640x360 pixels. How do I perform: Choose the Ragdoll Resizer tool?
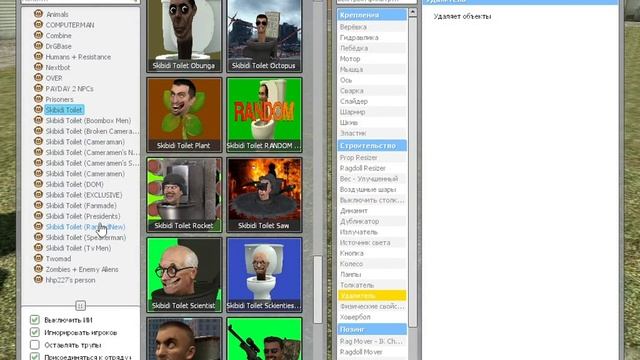tap(372, 168)
